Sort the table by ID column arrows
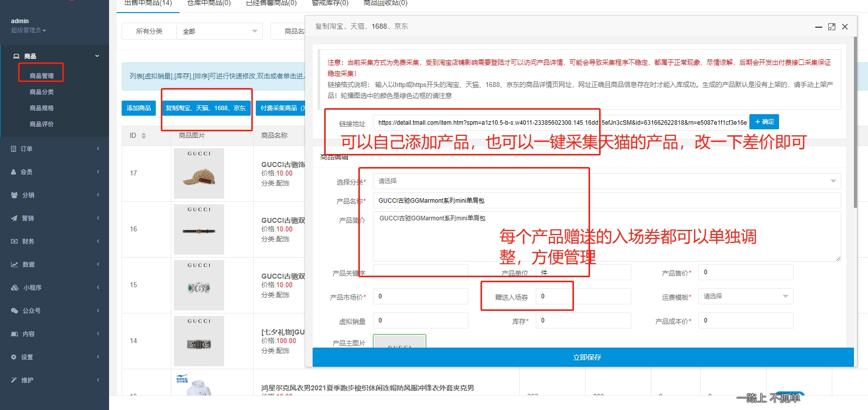868x410 pixels. pyautogui.click(x=144, y=136)
